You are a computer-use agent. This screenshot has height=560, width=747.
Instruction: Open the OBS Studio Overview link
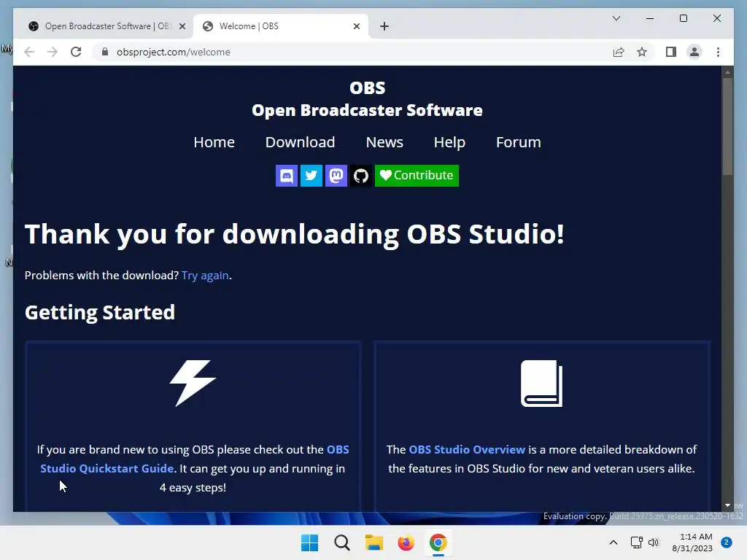(x=467, y=449)
